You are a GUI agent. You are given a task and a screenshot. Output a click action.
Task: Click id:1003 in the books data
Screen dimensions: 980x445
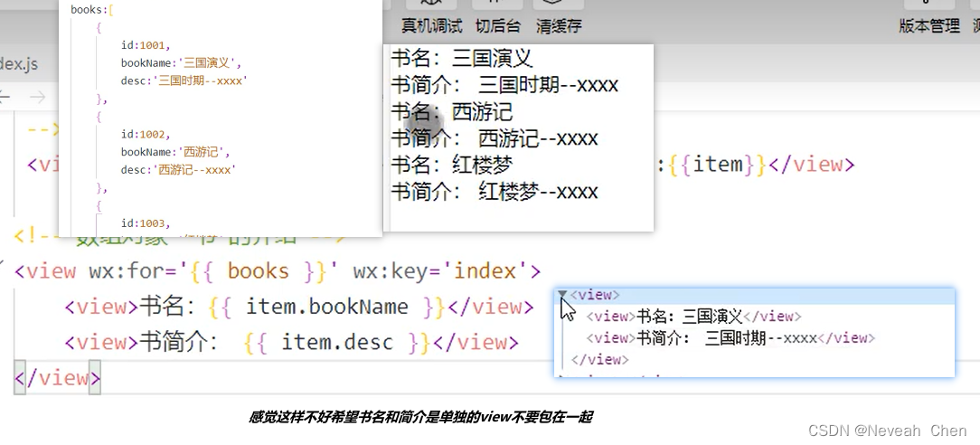[x=146, y=223]
